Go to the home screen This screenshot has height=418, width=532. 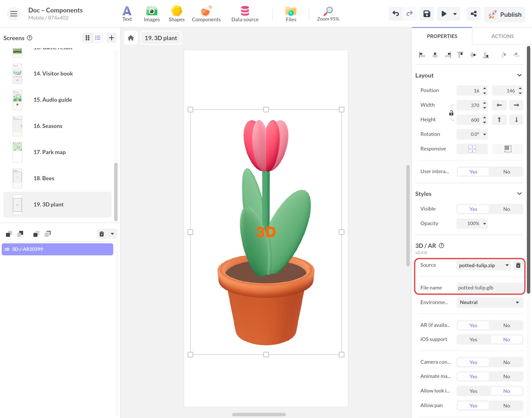[x=131, y=38]
